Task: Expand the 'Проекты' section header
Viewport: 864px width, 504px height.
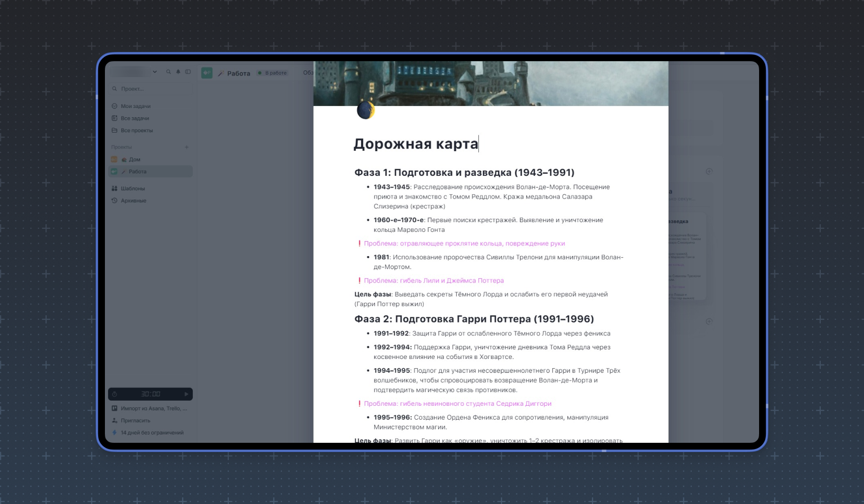Action: (123, 147)
